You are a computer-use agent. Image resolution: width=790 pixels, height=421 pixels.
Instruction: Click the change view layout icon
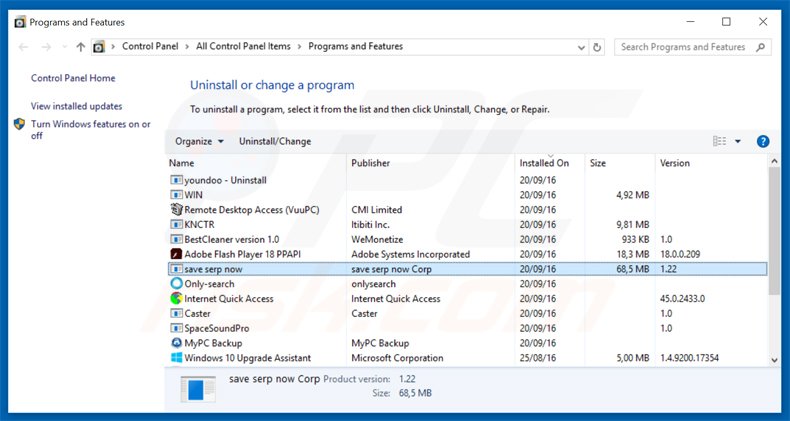click(719, 142)
